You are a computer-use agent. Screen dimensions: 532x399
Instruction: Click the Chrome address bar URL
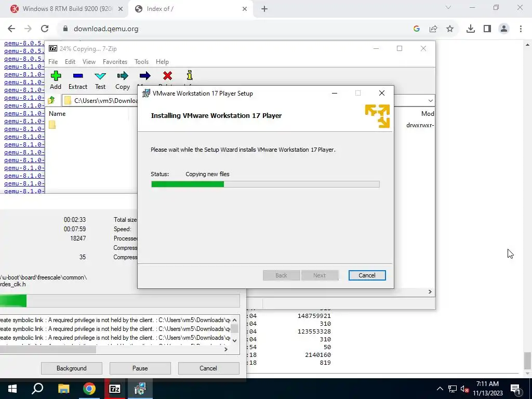pos(106,29)
